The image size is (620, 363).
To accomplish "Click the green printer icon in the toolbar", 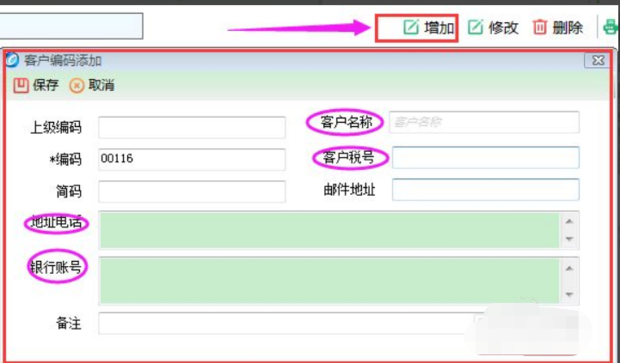I will point(611,28).
